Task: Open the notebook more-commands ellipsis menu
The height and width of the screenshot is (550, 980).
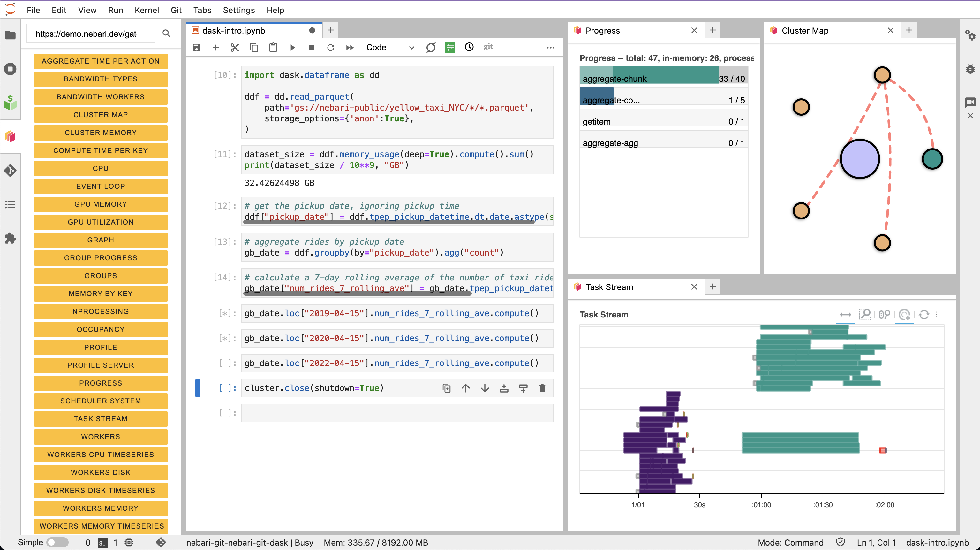Action: coord(550,47)
